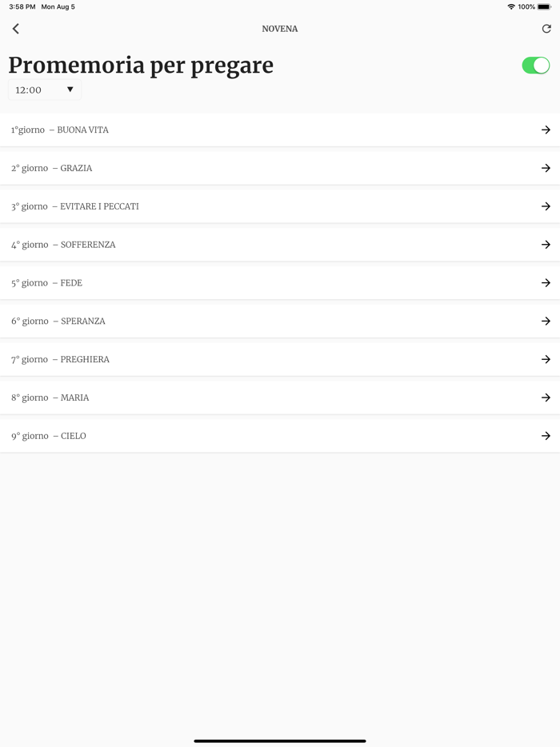Tap the home indicator bar
Screen dimensions: 560x747
280,741
